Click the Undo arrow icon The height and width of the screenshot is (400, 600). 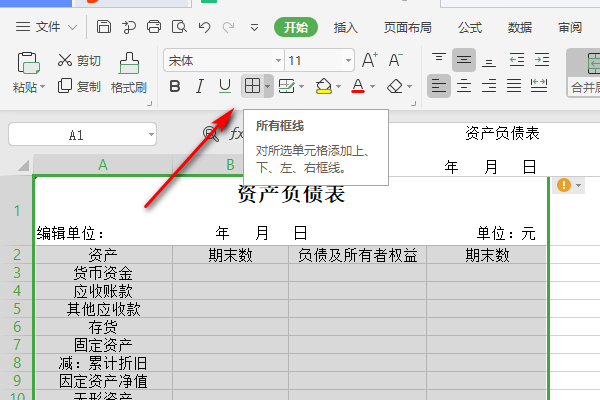click(x=204, y=27)
